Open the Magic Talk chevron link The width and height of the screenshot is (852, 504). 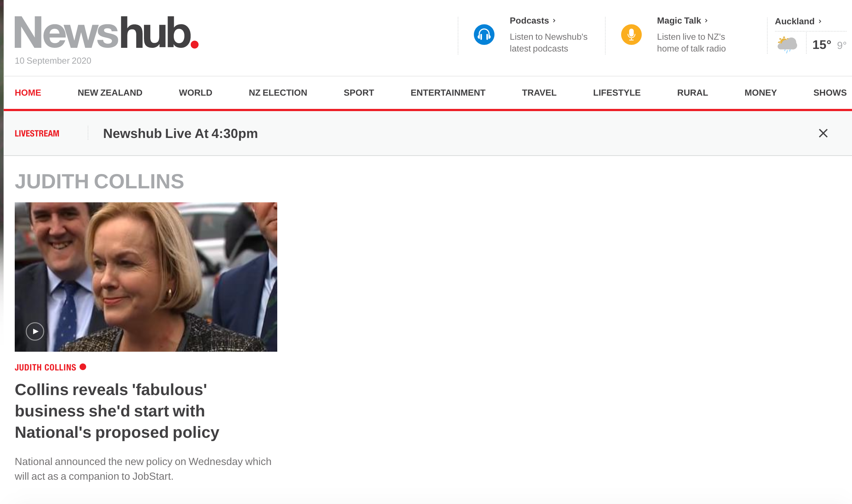(706, 21)
